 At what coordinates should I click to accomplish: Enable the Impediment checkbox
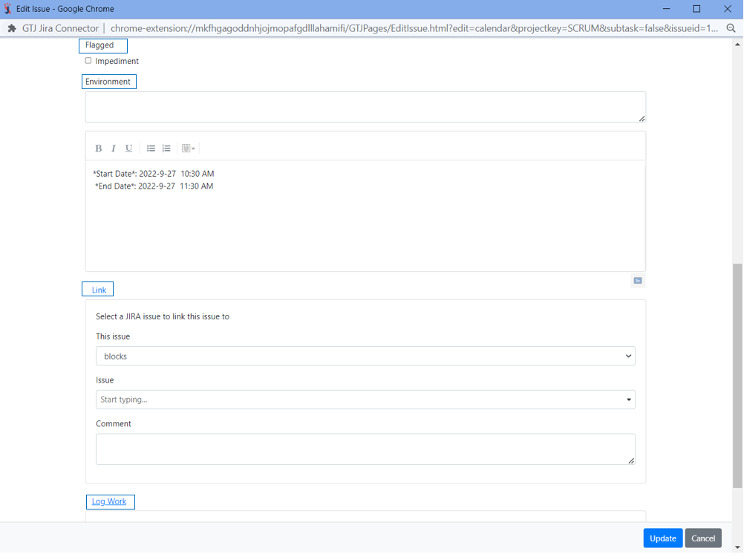click(88, 61)
